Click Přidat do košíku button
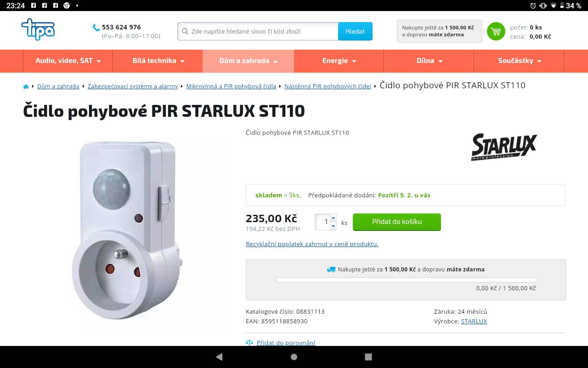 (397, 222)
